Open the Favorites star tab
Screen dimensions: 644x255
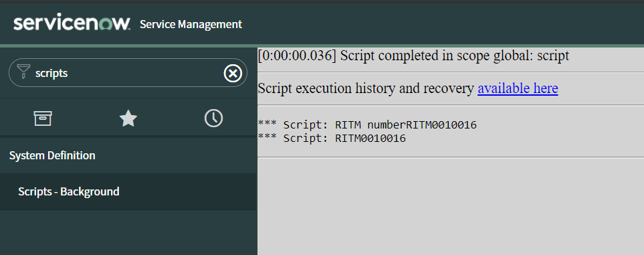pos(128,119)
